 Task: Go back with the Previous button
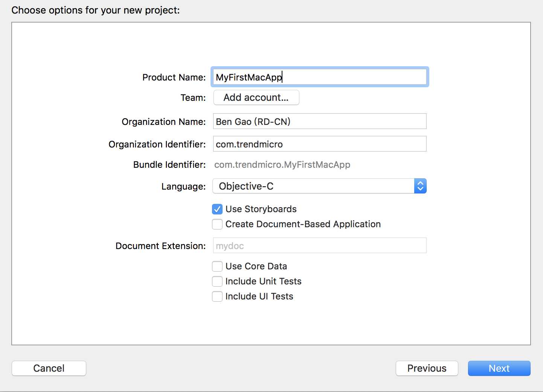tap(427, 368)
